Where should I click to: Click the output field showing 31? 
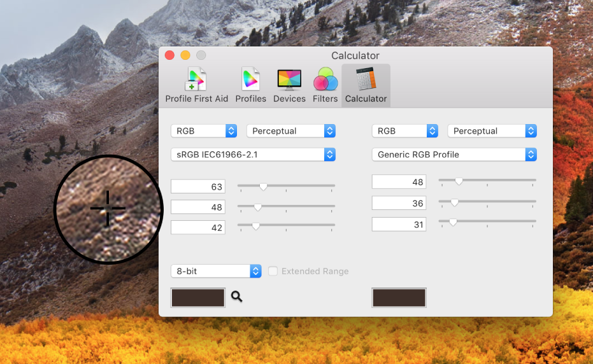click(x=399, y=224)
